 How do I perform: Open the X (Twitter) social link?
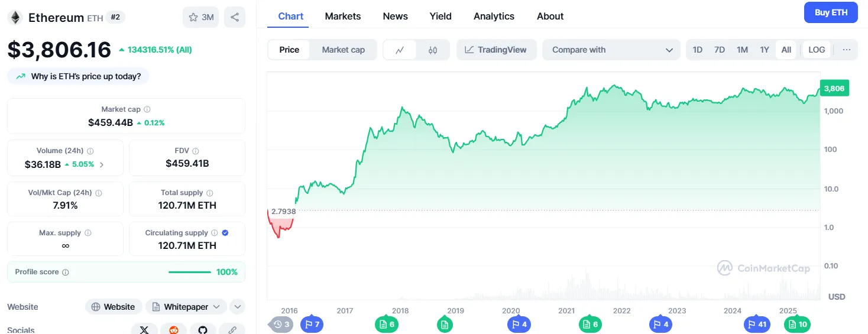[x=144, y=330]
